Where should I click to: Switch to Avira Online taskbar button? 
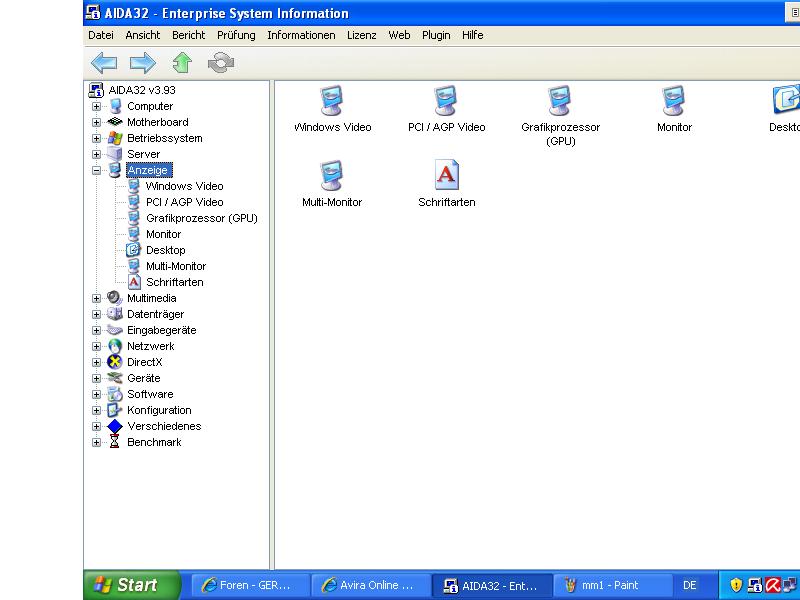coord(371,585)
